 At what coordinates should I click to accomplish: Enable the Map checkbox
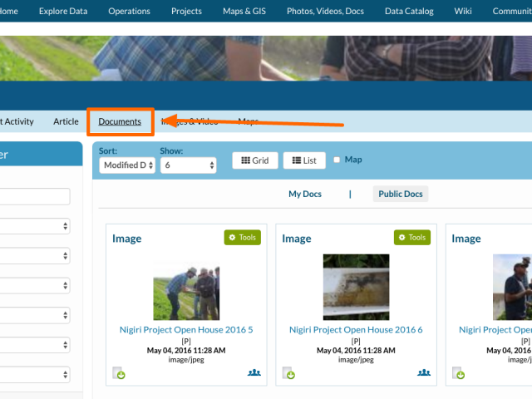click(x=337, y=160)
